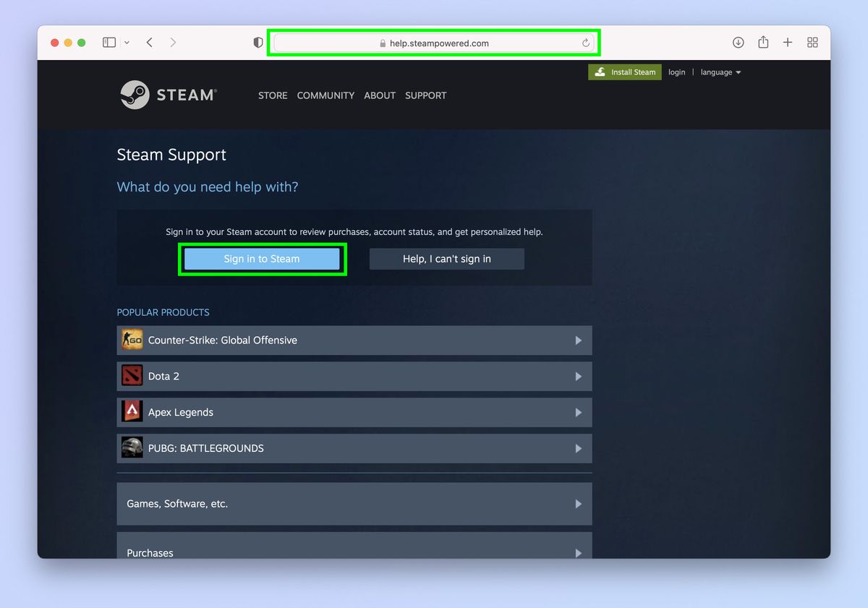The image size is (868, 608).
Task: Click the Install Steam button
Action: [x=624, y=72]
